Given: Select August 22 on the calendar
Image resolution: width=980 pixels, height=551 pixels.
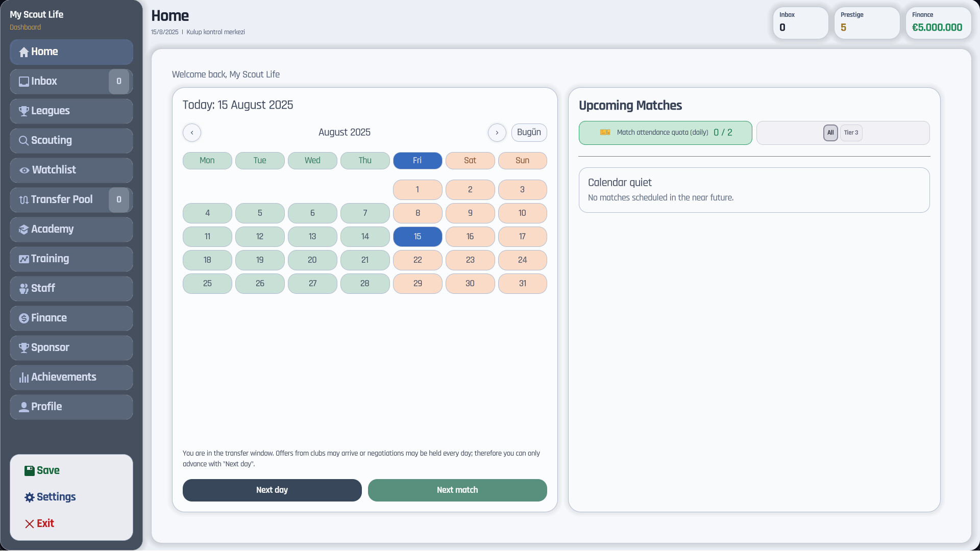Looking at the screenshot, I should [418, 260].
